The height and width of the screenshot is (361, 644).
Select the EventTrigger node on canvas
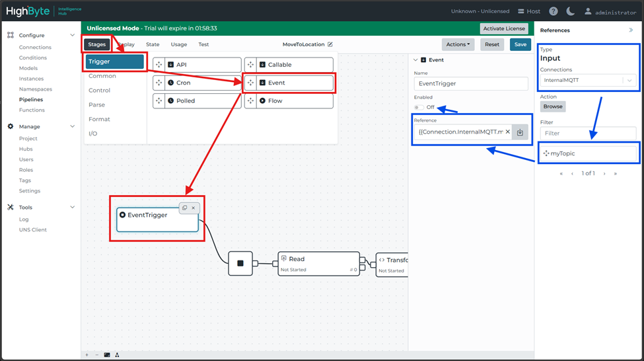click(157, 220)
